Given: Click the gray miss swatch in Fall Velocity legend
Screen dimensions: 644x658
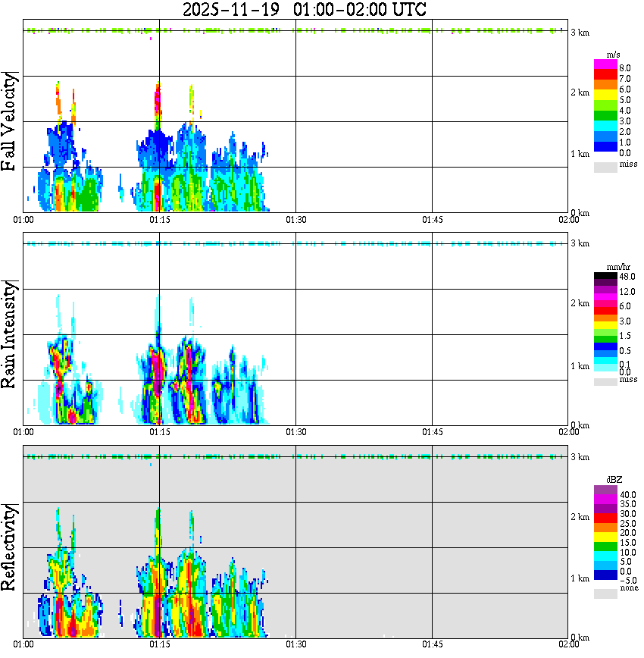Looking at the screenshot, I should coord(605,167).
